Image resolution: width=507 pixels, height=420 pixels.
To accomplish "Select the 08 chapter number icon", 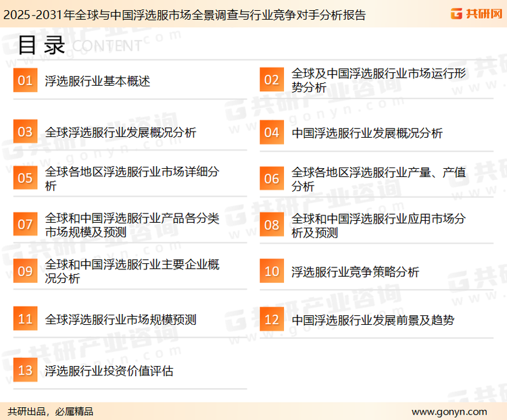I will [x=272, y=225].
